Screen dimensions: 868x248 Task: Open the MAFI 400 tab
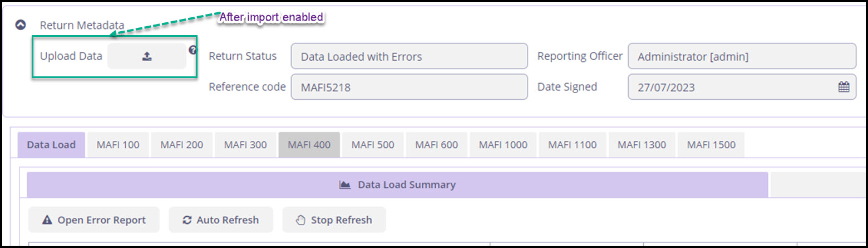309,145
